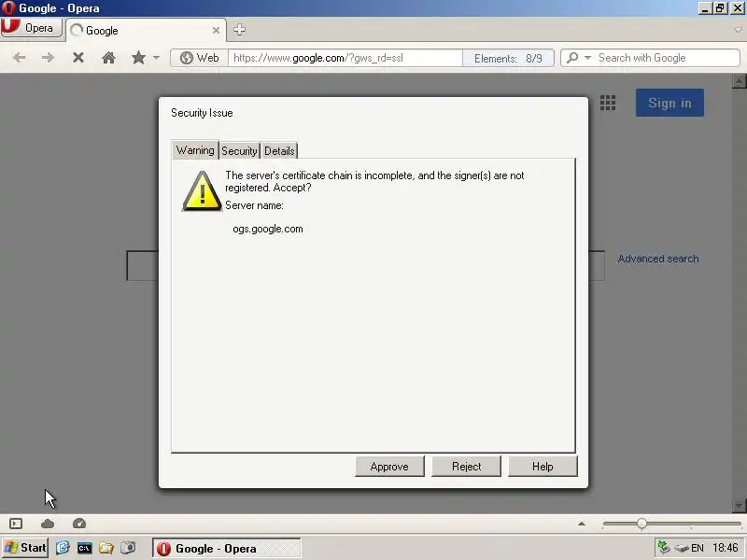747x560 pixels.
Task: Select the Google browser tab
Action: [x=146, y=31]
